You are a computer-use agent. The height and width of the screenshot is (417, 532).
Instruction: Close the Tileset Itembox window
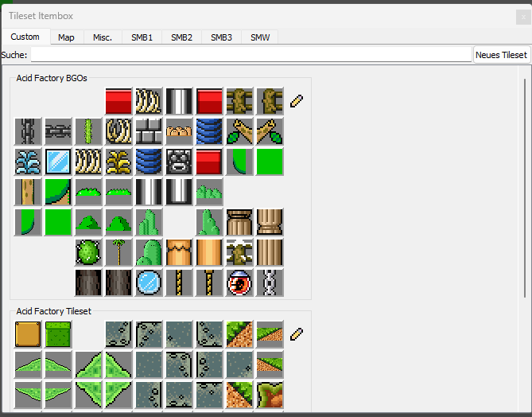coord(522,17)
